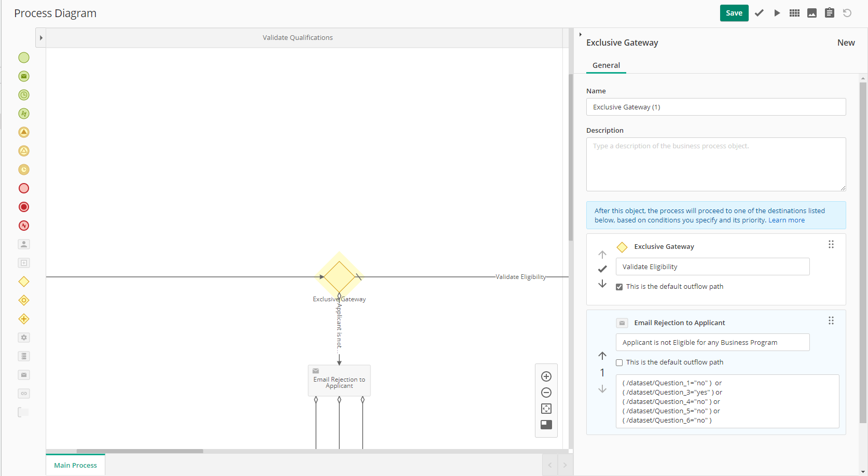Viewport: 868px width, 476px height.
Task: Select the user task palette icon
Action: coord(24,244)
